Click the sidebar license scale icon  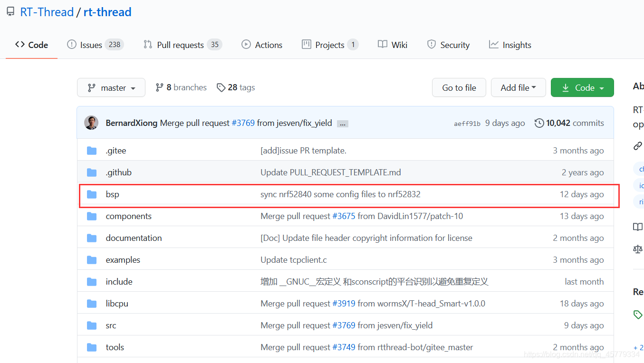point(638,249)
